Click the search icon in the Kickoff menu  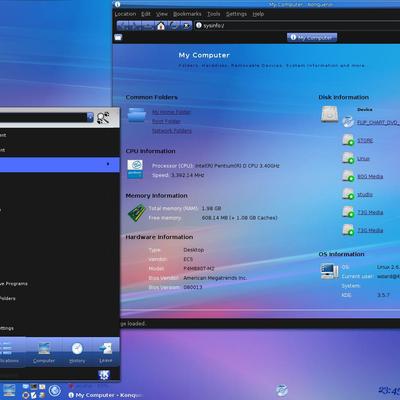pyautogui.click(x=103, y=118)
